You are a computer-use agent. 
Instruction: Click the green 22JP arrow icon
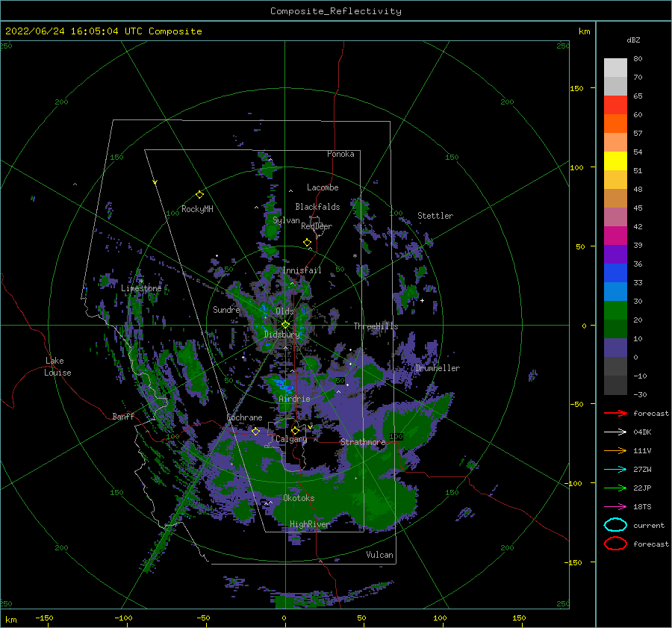(615, 488)
